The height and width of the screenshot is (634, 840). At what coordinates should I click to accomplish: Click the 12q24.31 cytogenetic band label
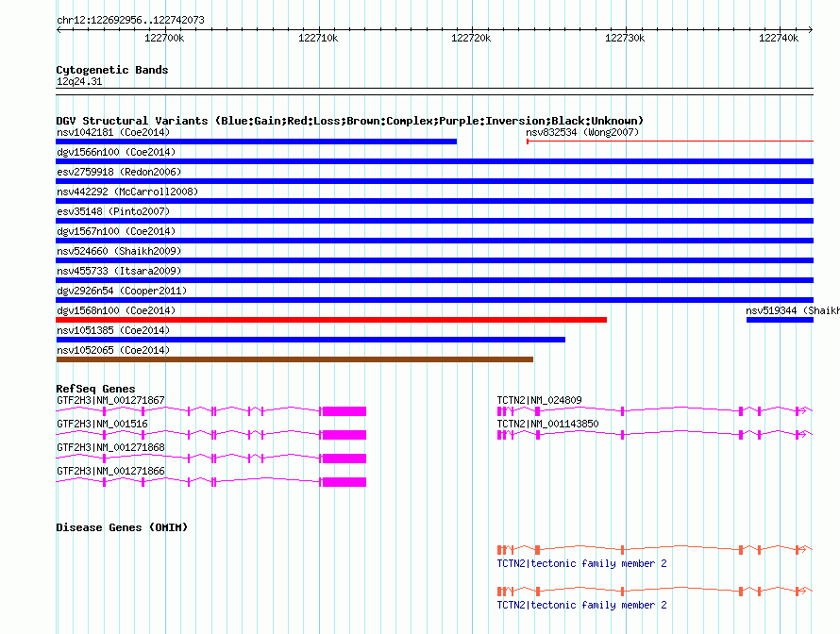pos(78,81)
